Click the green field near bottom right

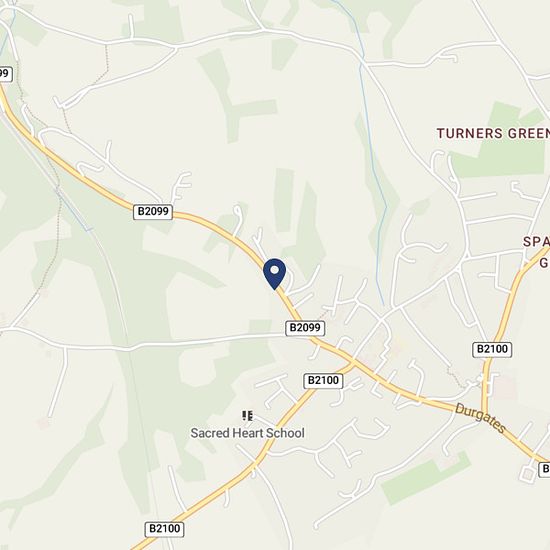click(x=424, y=477)
